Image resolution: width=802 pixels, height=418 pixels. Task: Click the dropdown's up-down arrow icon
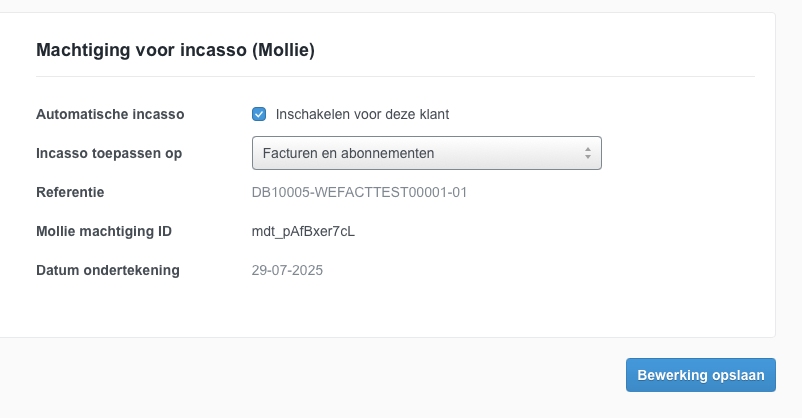point(588,153)
